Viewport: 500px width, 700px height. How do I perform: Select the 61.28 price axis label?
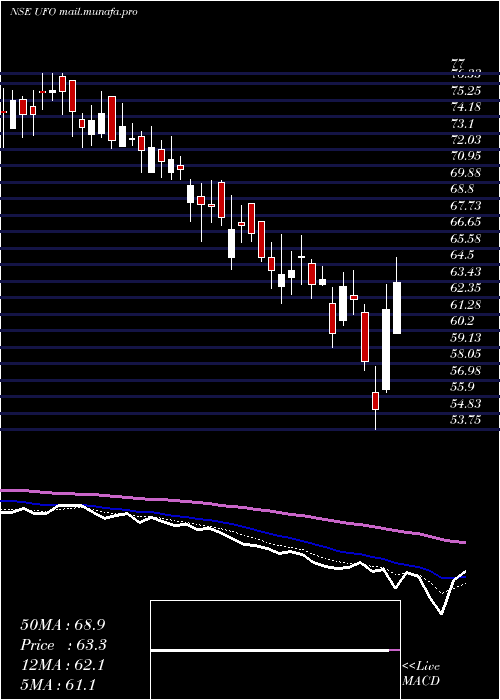click(466, 304)
